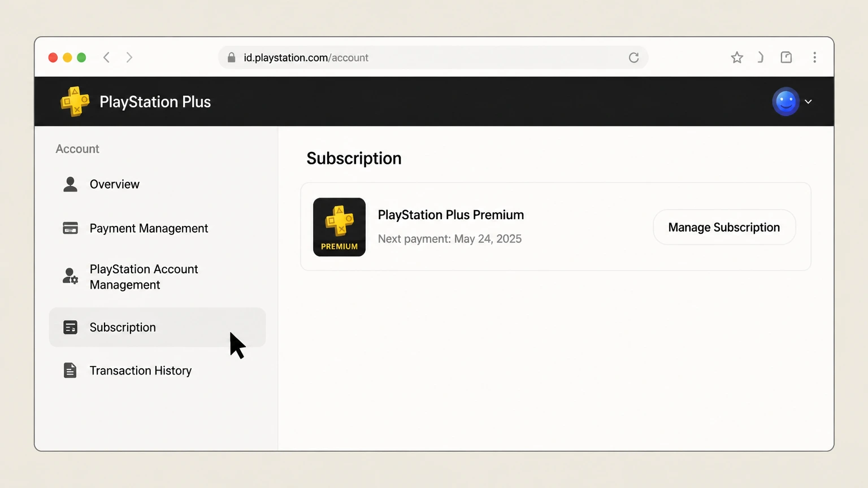Maximize the window with the green button

81,58
